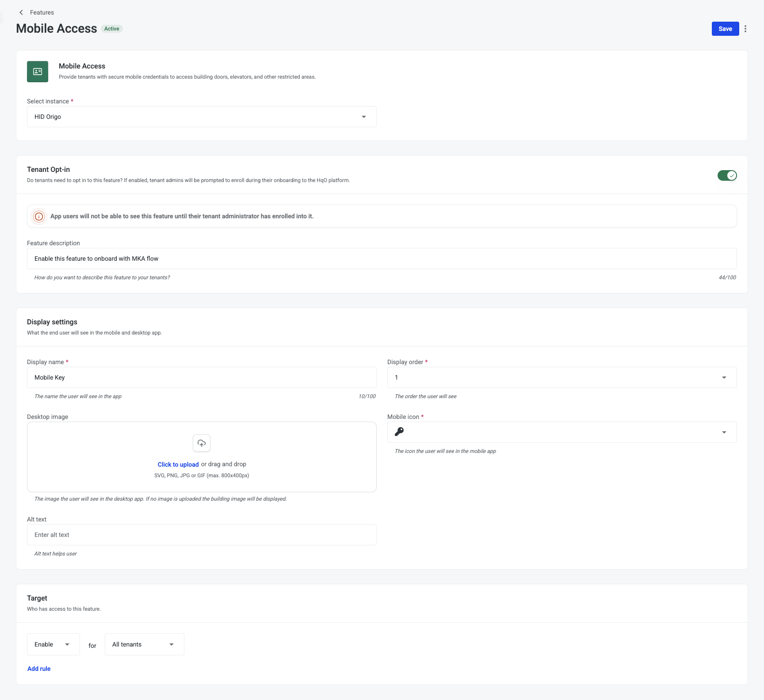Click the key icon in Mobile icon field
Viewport: 764px width, 700px height.
point(399,432)
